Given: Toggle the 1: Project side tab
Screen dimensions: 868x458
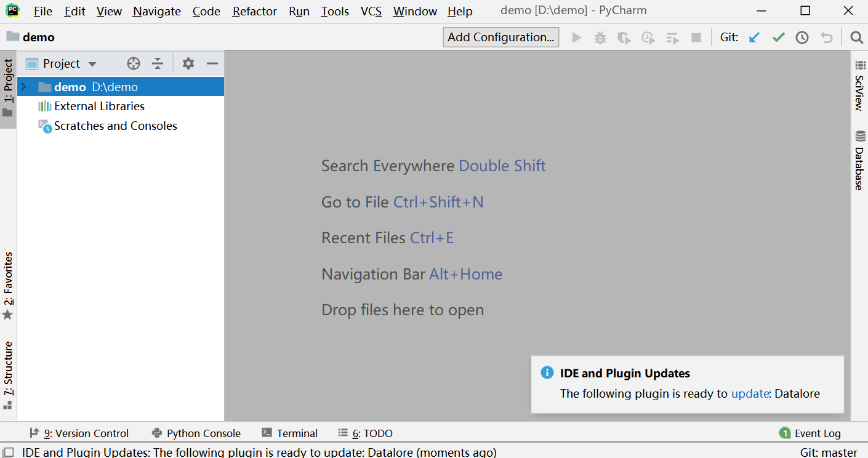Looking at the screenshot, I should pyautogui.click(x=8, y=89).
